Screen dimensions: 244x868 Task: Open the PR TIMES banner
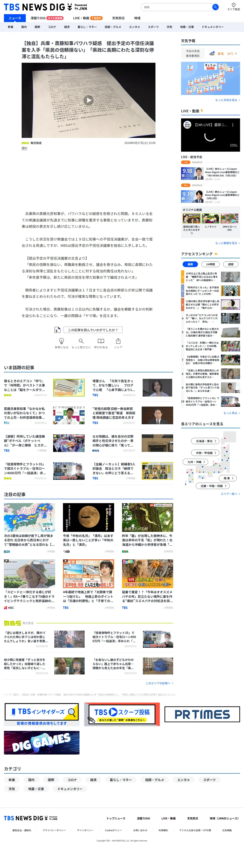coord(202,714)
